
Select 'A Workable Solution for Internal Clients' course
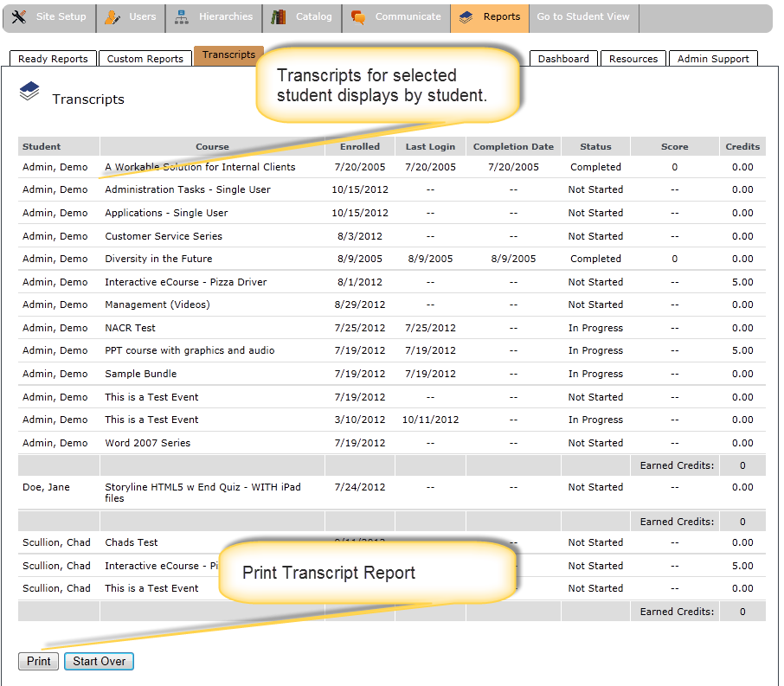tap(200, 167)
